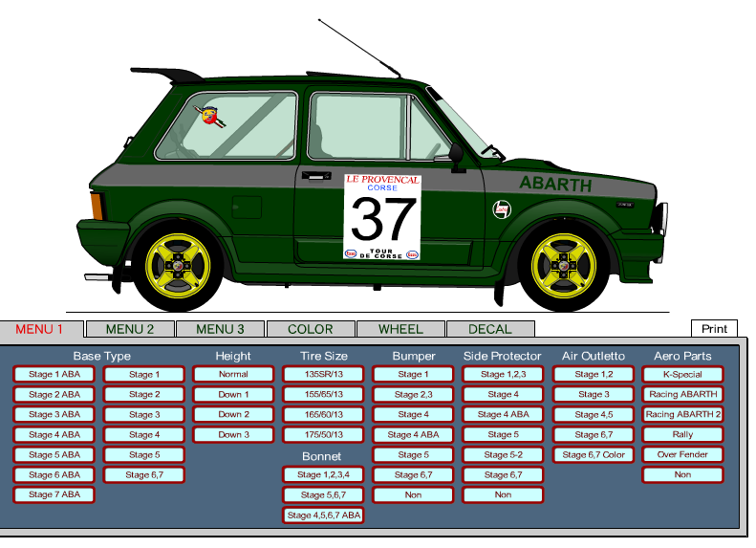
Task: Choose Stage 4 ABA bumper
Action: click(x=413, y=434)
